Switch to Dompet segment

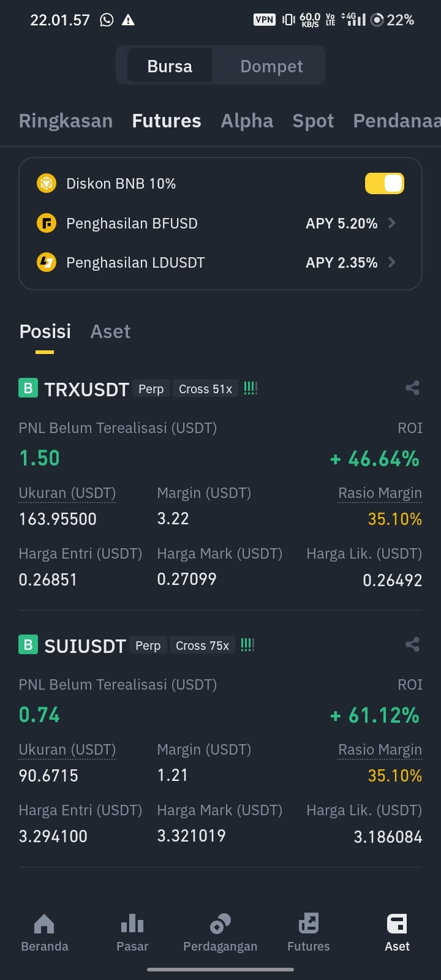click(x=271, y=66)
